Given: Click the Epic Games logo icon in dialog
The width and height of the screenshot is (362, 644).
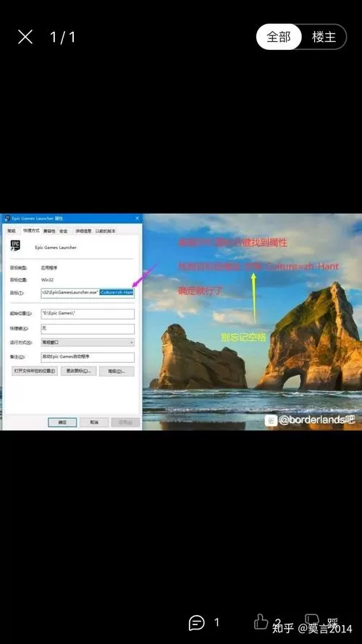Looking at the screenshot, I should pos(15,246).
